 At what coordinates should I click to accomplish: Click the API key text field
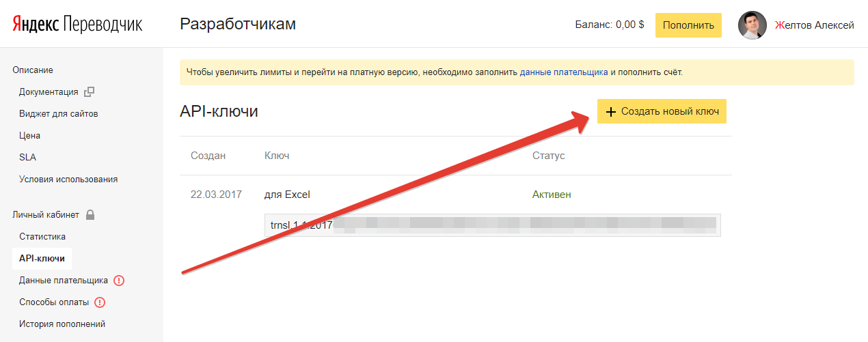pos(492,225)
